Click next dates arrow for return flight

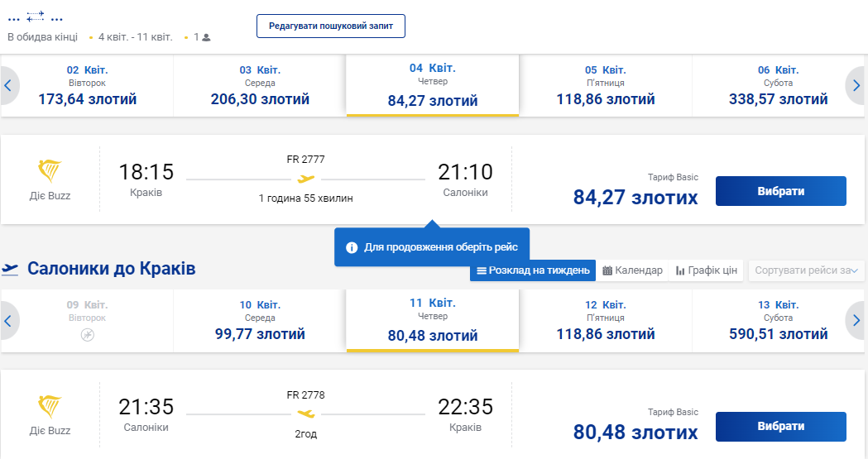pos(856,320)
